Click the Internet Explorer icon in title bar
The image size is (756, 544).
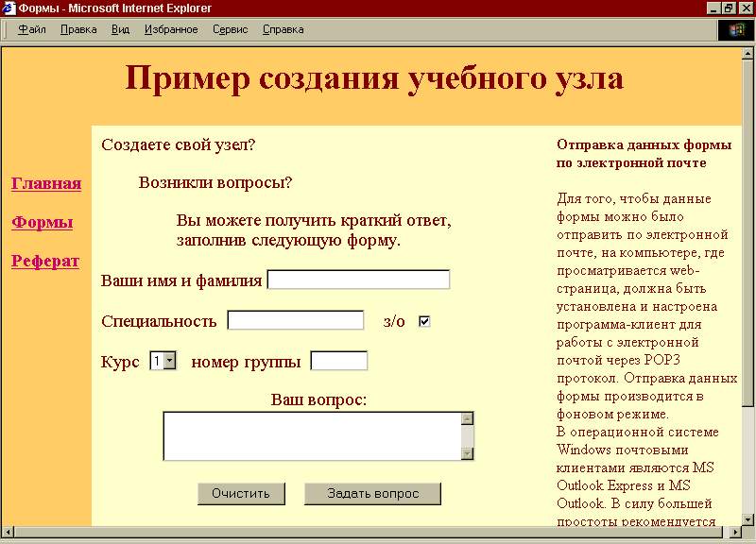click(9, 8)
